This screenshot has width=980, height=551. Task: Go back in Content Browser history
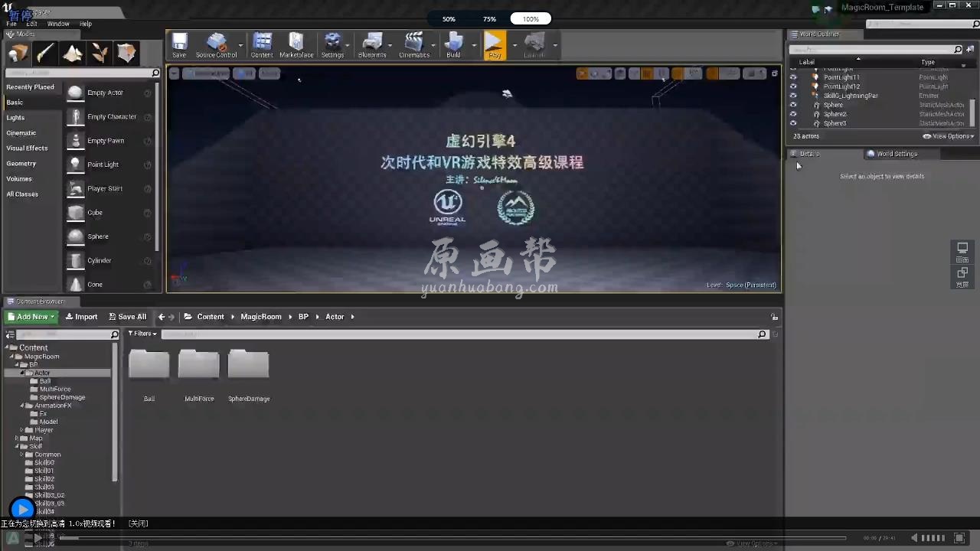pyautogui.click(x=161, y=317)
